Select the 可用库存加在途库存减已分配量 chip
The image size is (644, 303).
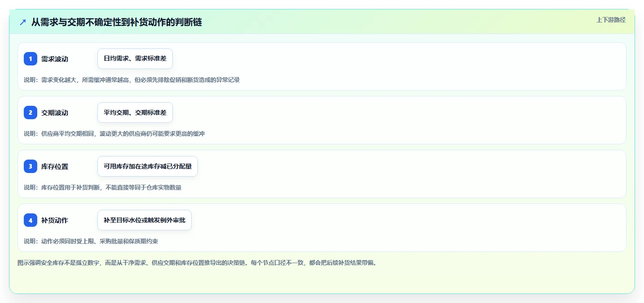pyautogui.click(x=148, y=166)
